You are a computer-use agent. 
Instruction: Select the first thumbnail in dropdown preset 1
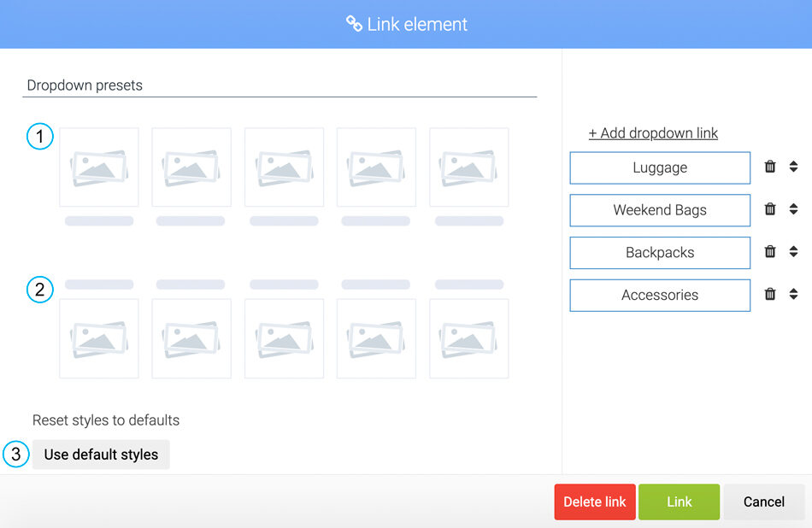pos(98,167)
